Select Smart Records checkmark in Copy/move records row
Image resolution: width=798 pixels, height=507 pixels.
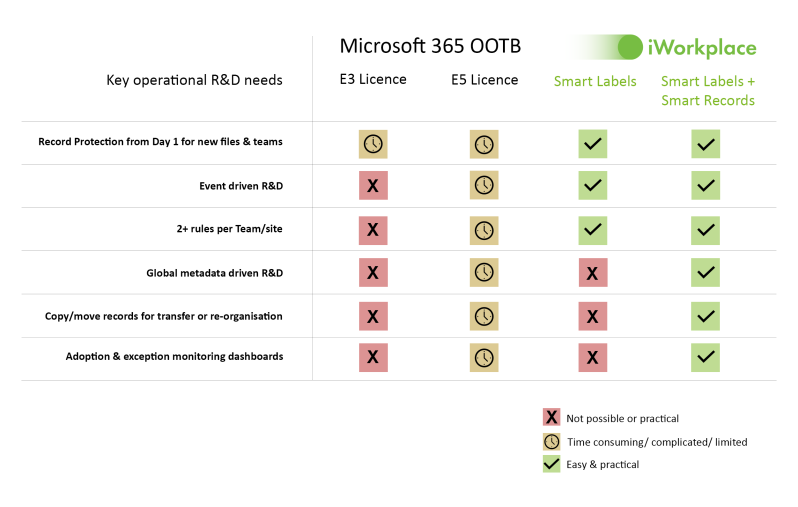(705, 316)
